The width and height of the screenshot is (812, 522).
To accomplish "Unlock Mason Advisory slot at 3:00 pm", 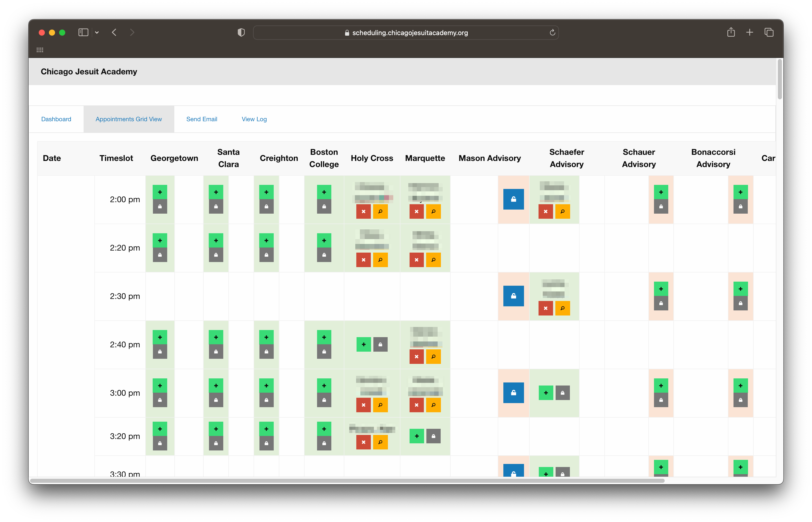I will click(x=513, y=393).
